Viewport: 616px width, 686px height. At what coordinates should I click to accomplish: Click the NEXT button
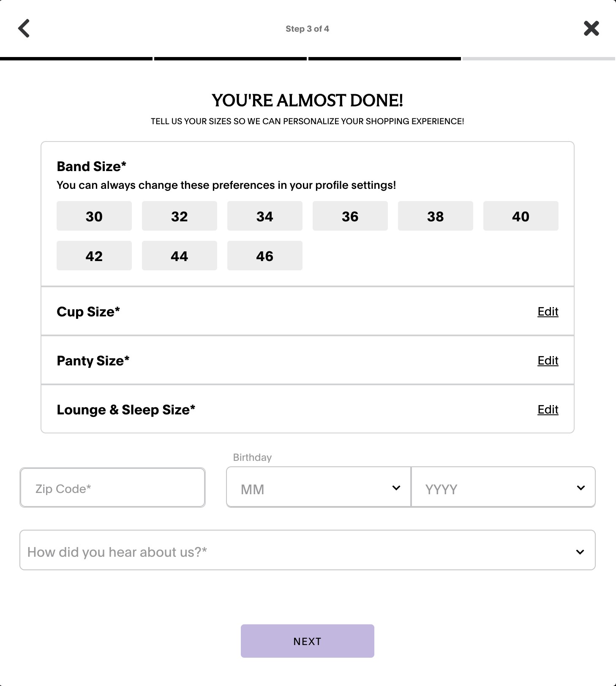click(307, 641)
